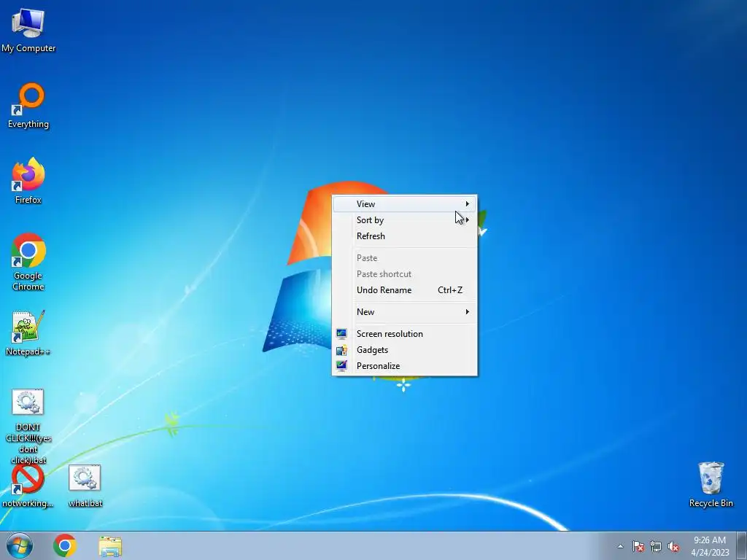Click the muted volume tray icon
Screen dimensions: 747x560
click(x=673, y=546)
